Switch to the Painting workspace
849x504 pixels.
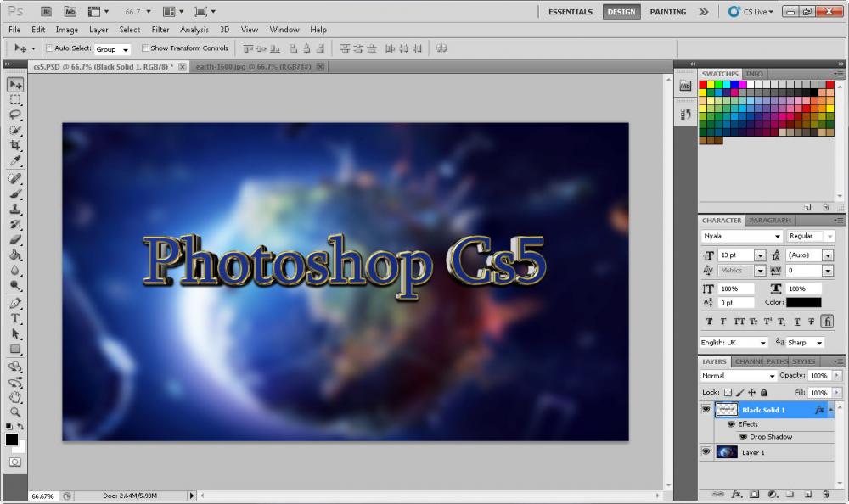pos(667,12)
